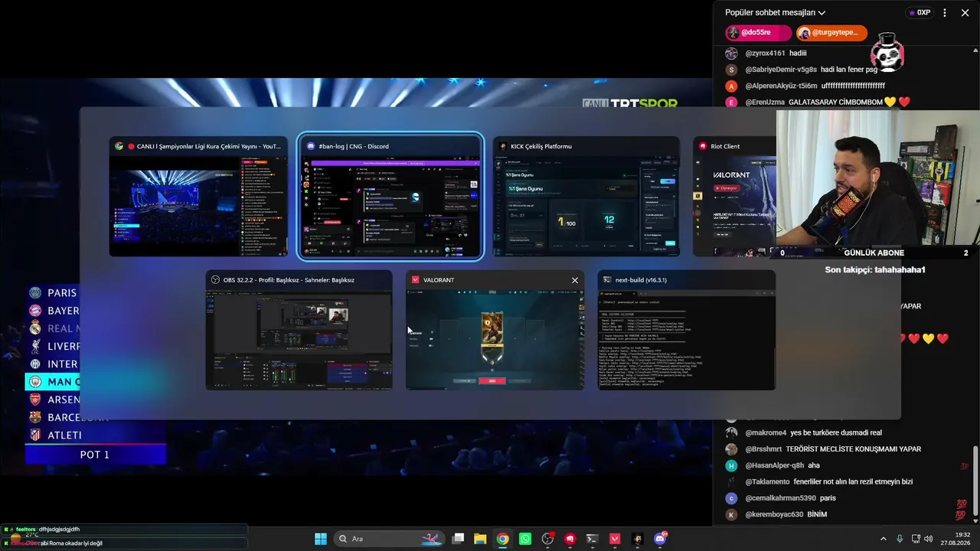Click the username @SabriyeDemir-v5g8s
The width and height of the screenshot is (980, 551).
click(x=781, y=70)
